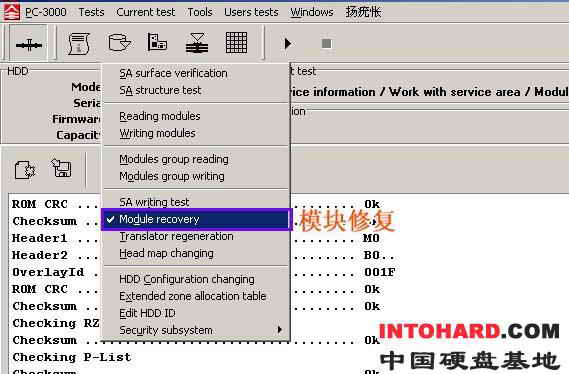Image resolution: width=569 pixels, height=374 pixels.
Task: Open the Windows menu
Action: point(312,12)
